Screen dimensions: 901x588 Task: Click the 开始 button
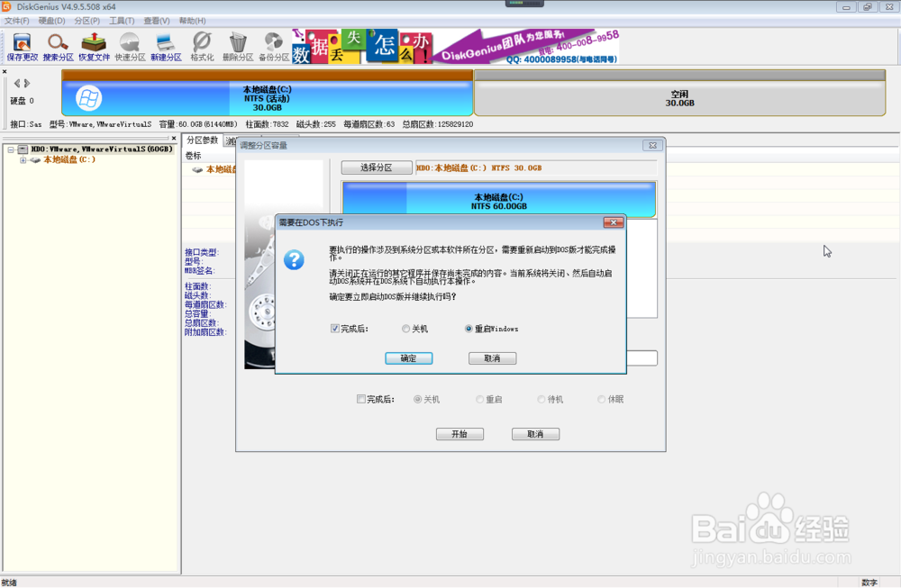[x=460, y=434]
